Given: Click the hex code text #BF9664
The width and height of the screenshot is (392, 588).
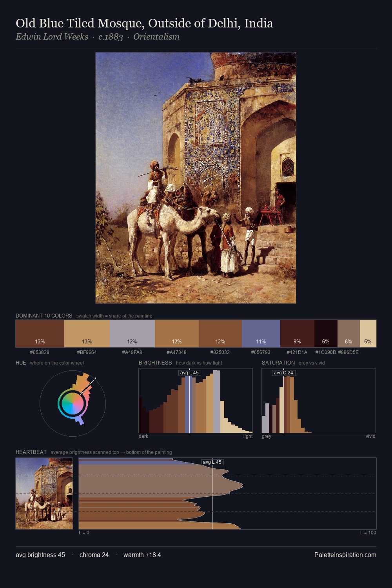Looking at the screenshot, I should coord(87,352).
